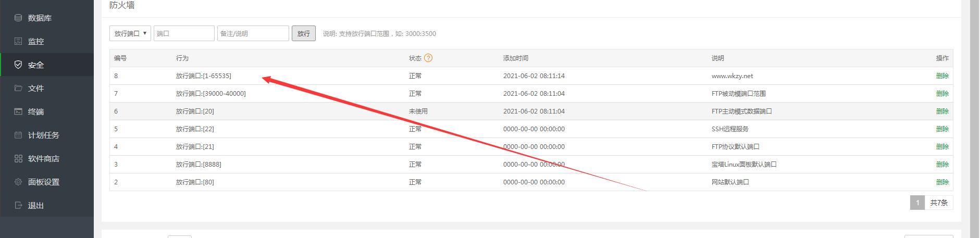Viewport: 980px width, 238px height.
Task: Click the terminal icon in sidebar
Action: 18,111
